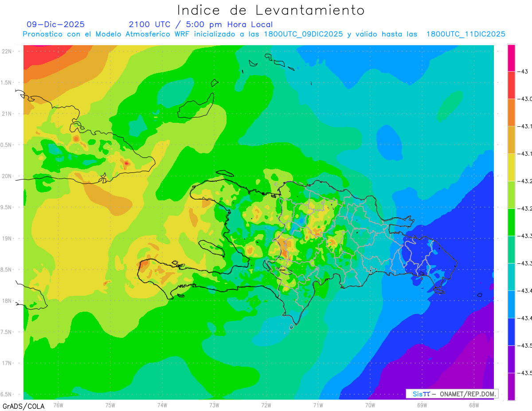532x411 pixels.
Task: Click the '68W' longitude label
Action: [x=473, y=405]
